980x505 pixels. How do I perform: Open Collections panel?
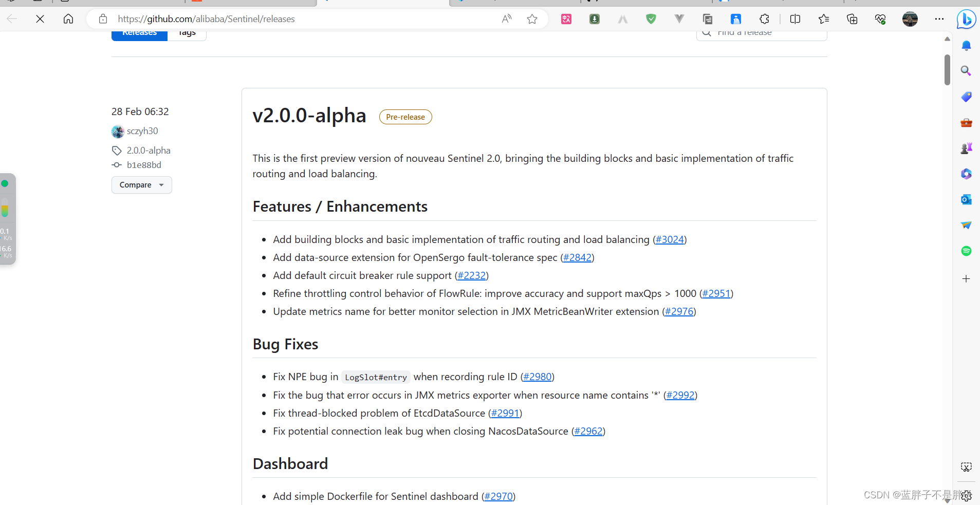pos(852,19)
